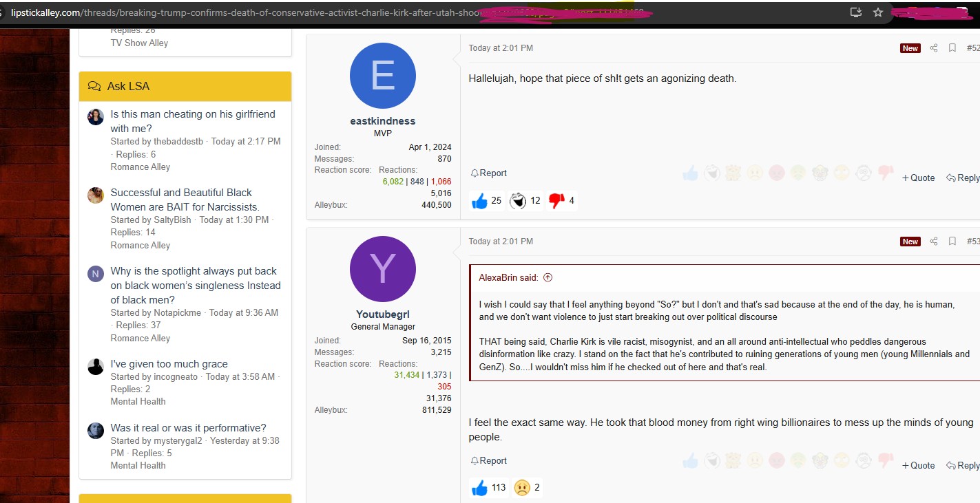Screen dimensions: 980x503
Task: Click the 'Today at 2:01 PM' timestamp on Youtubegrl's post
Action: tap(501, 242)
